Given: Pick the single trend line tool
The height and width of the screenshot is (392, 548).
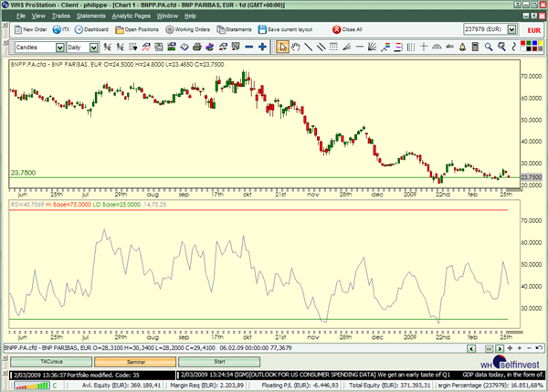Looking at the screenshot, I should coord(309,47).
